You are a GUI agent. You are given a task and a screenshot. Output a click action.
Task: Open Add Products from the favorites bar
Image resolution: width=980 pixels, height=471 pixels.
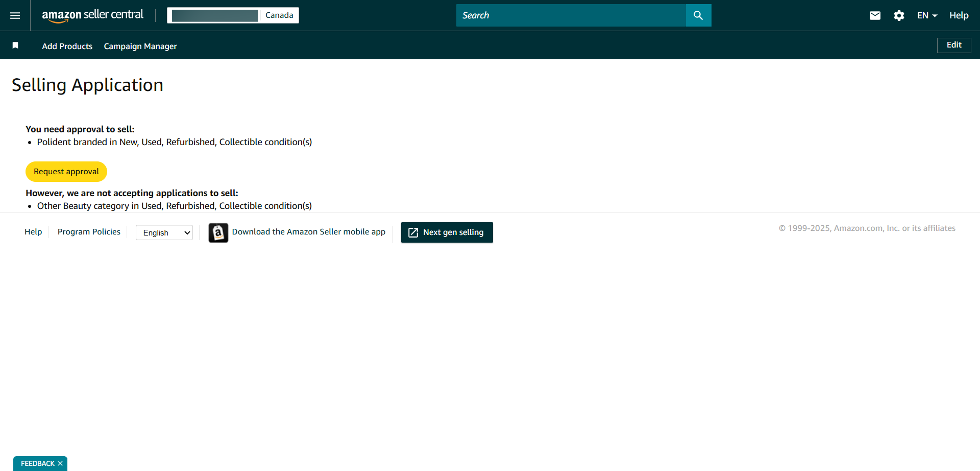tap(67, 46)
